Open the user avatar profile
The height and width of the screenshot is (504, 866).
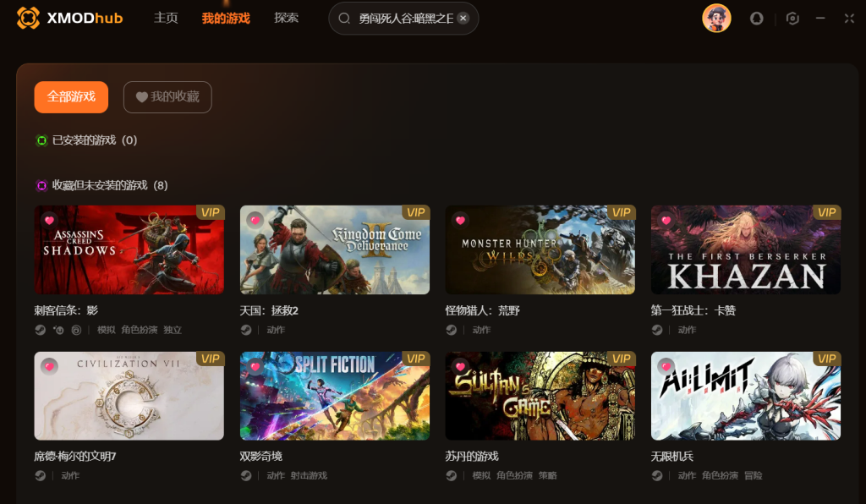[x=716, y=19]
